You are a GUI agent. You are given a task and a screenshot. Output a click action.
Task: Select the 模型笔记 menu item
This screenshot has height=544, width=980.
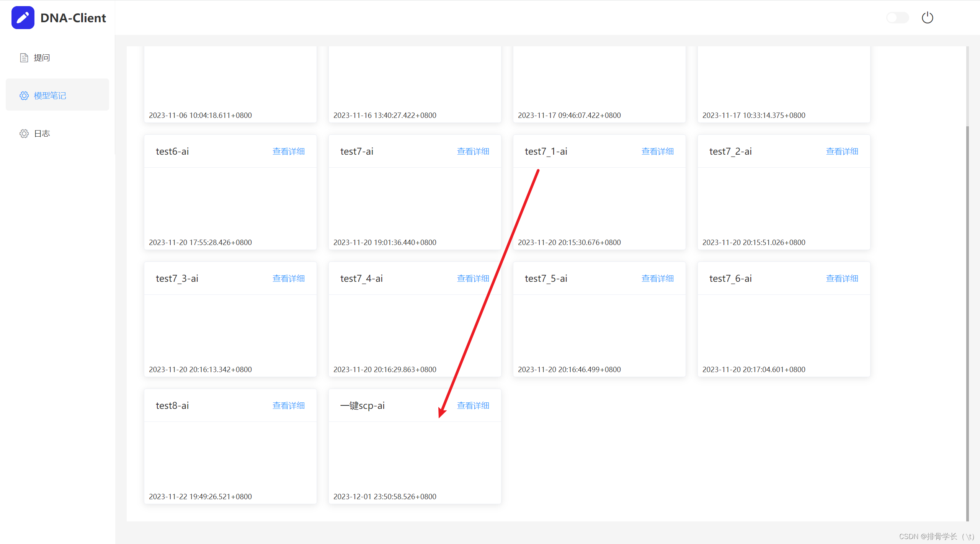pyautogui.click(x=57, y=95)
